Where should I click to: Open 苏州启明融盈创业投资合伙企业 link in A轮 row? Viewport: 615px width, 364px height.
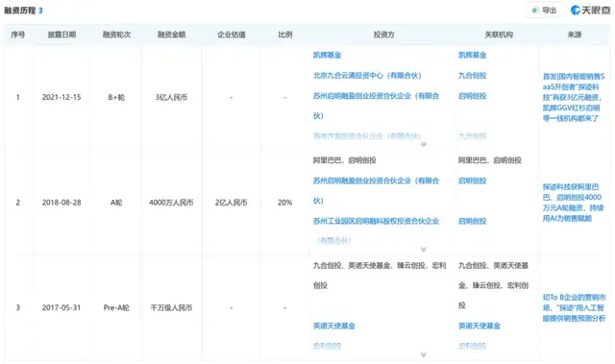(376, 191)
